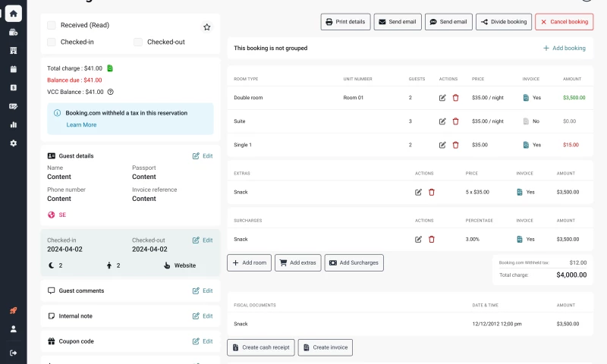The height and width of the screenshot is (364, 607).
Task: Select the $12.00 withheld tax value
Action: (x=578, y=262)
